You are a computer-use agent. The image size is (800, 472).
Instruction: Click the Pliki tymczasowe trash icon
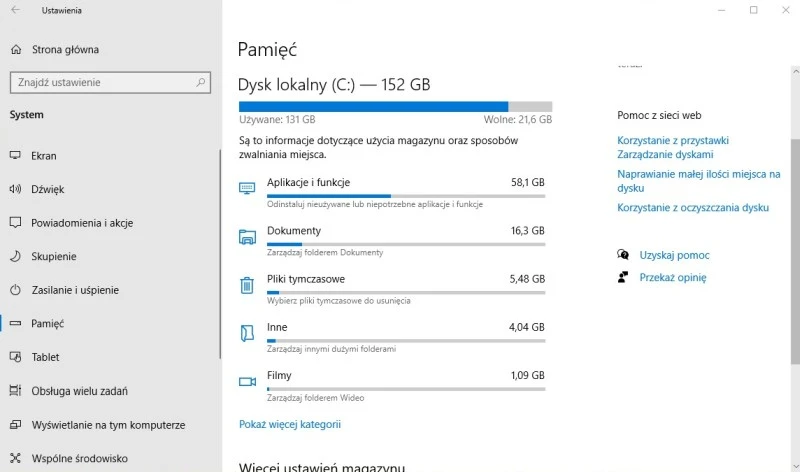click(247, 285)
